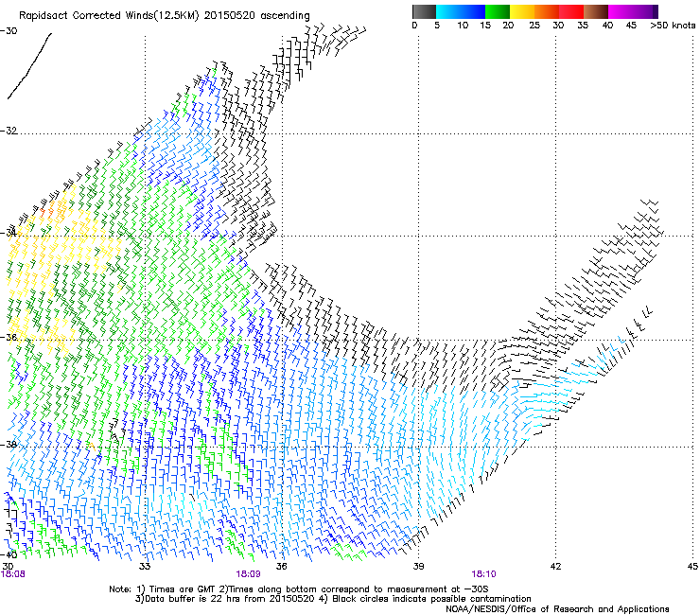
Task: Click the '-34' latitude axis label
Action: click(9, 233)
